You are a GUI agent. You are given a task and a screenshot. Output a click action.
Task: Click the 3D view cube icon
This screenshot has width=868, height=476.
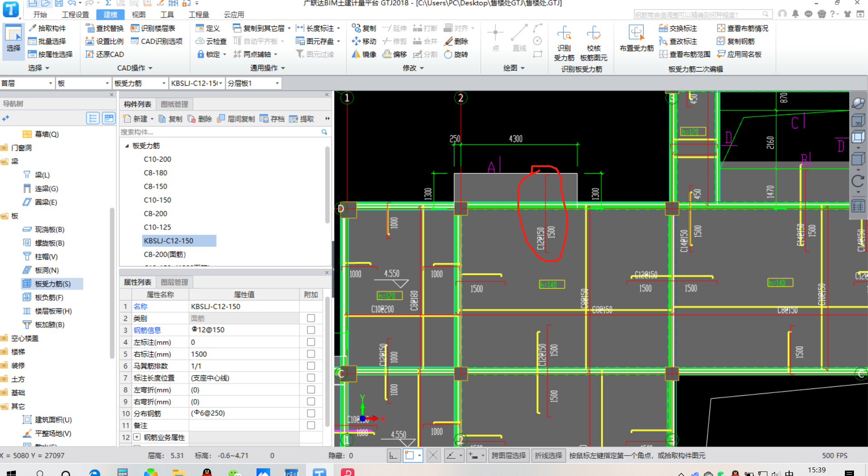tap(858, 121)
